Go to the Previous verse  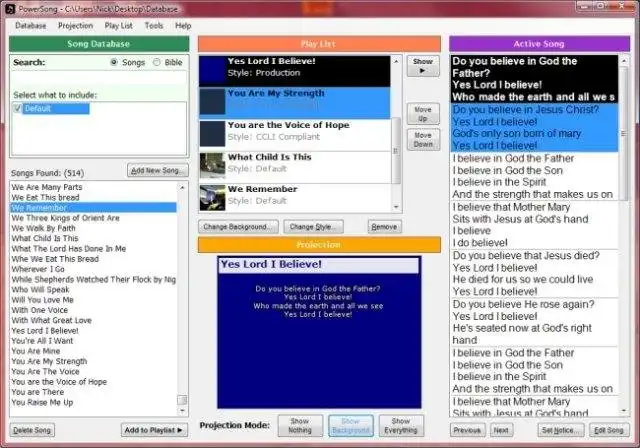pos(467,430)
